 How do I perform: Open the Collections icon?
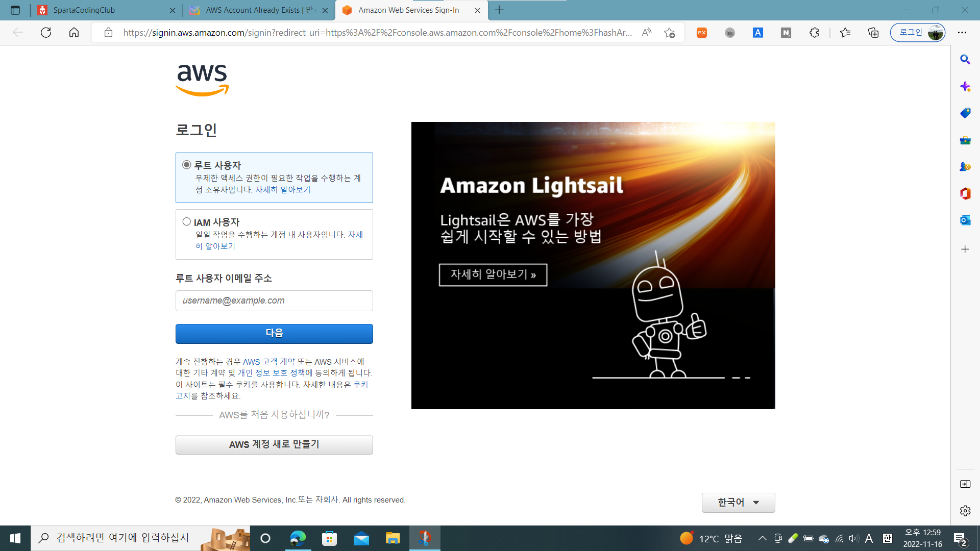[x=873, y=33]
